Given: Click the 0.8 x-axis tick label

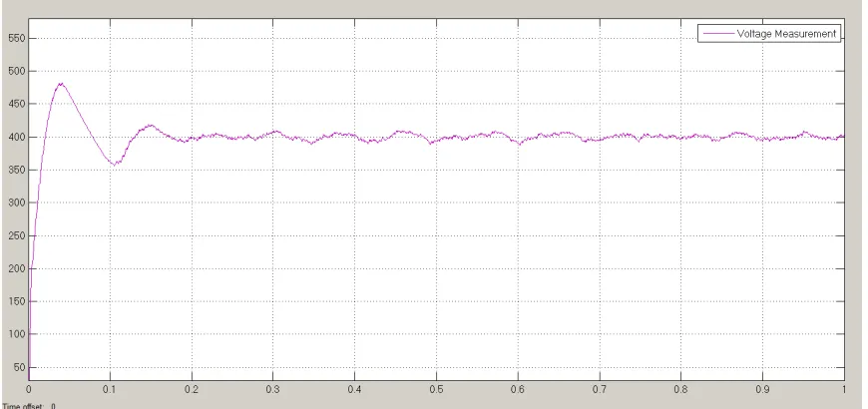Looking at the screenshot, I should [x=680, y=390].
